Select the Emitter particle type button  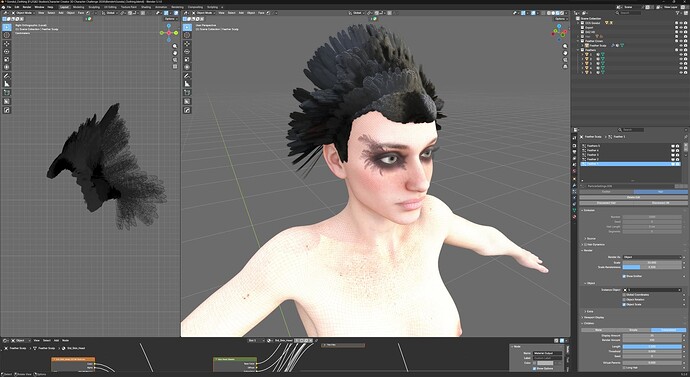[x=606, y=192]
